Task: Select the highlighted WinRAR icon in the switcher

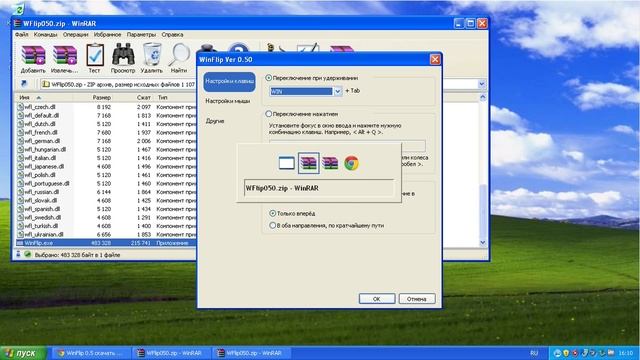Action: click(309, 163)
